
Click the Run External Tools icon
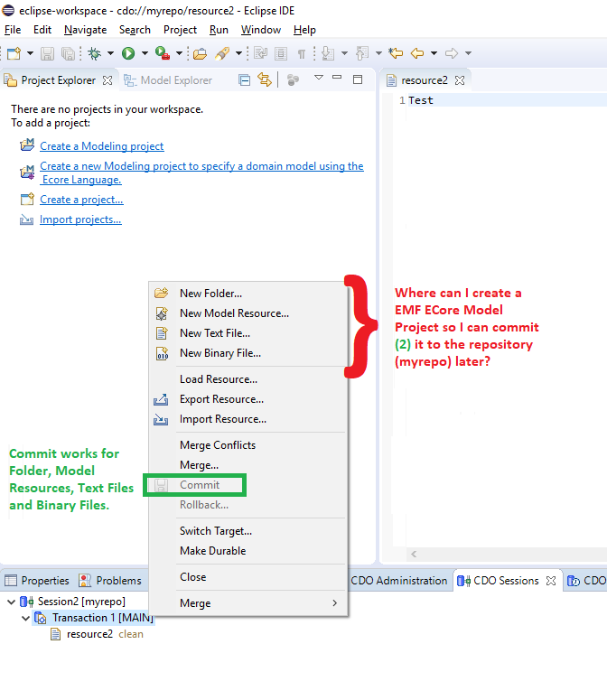click(163, 53)
